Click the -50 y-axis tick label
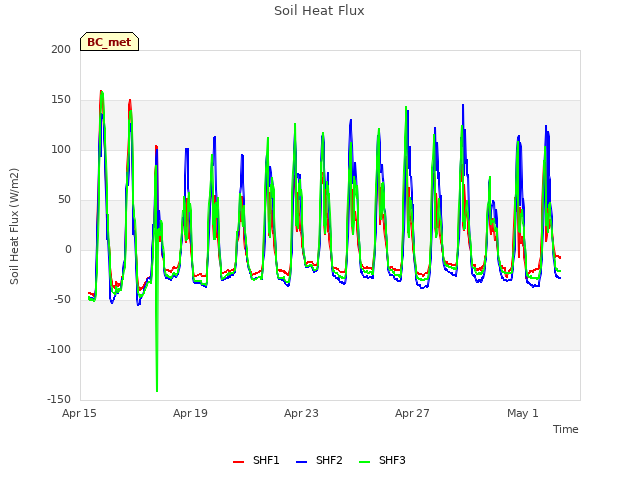Screen dimensions: 640x480 [62, 300]
